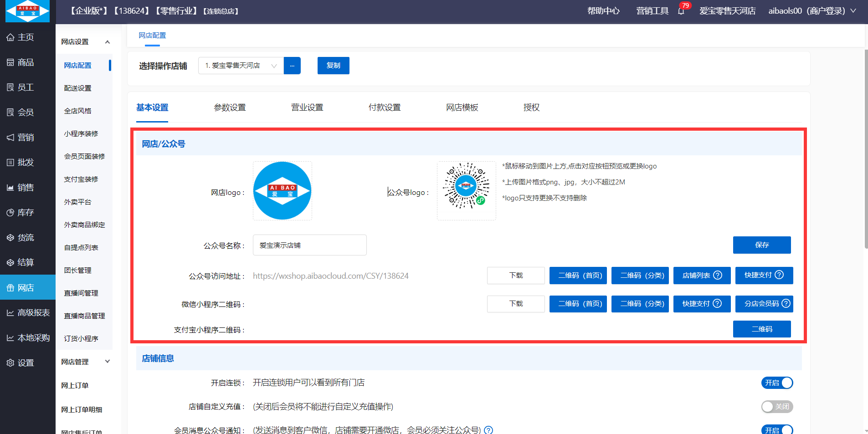Click the wxshop.aibaocloud.com URL
Screen dimensions: 868x434
click(x=331, y=276)
